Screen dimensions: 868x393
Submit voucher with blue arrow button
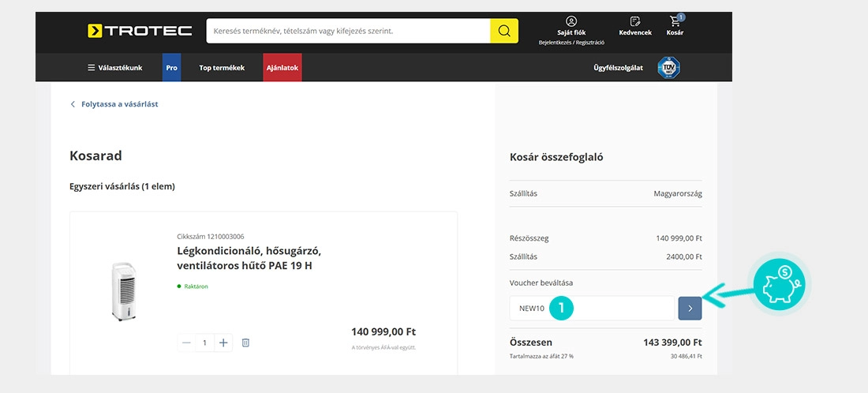(x=690, y=309)
